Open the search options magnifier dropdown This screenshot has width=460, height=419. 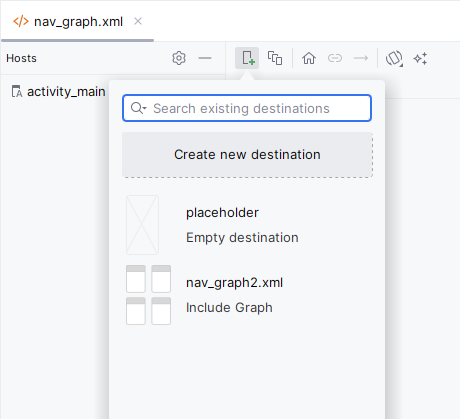pyautogui.click(x=138, y=108)
